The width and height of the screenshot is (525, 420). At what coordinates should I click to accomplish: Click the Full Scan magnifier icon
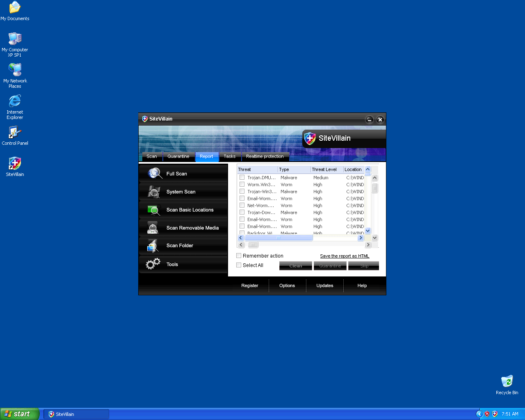(x=155, y=173)
